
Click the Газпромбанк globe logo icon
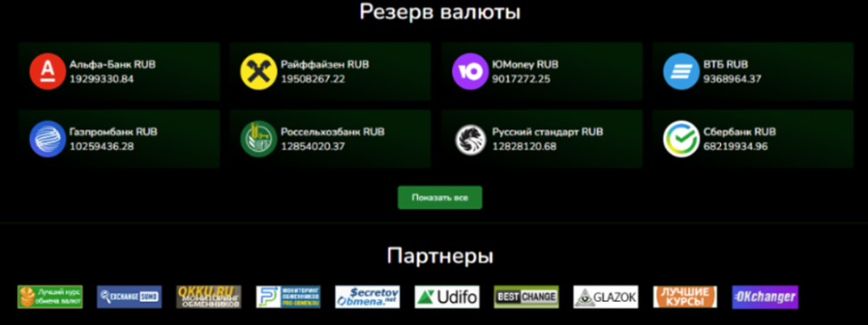(47, 139)
